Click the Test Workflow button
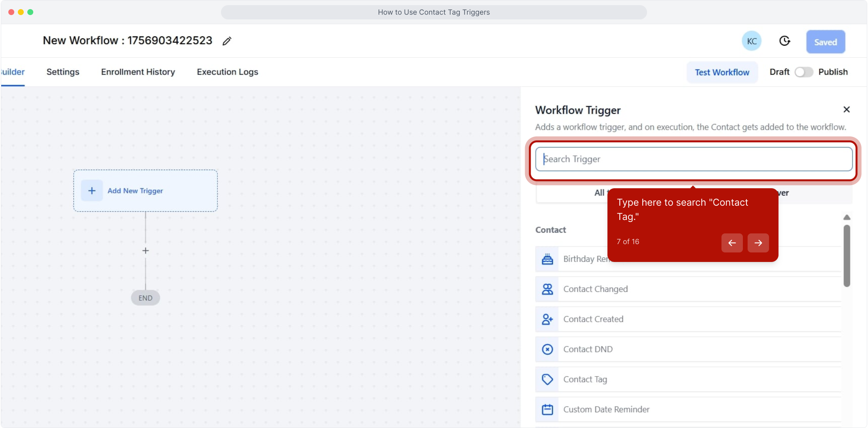 click(x=721, y=72)
